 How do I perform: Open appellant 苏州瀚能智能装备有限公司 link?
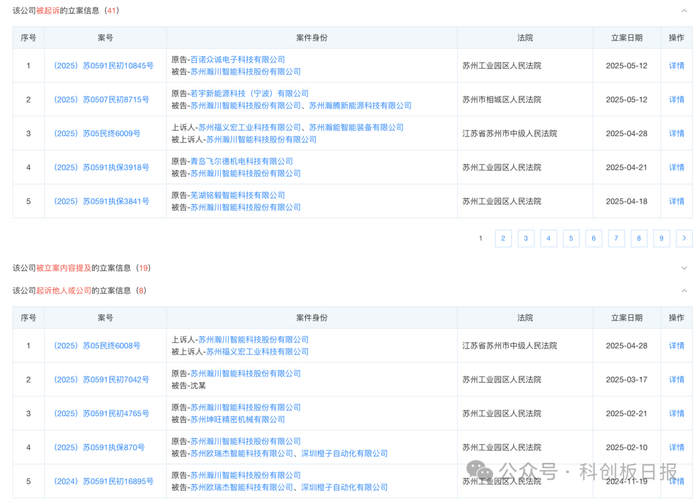pyautogui.click(x=356, y=127)
